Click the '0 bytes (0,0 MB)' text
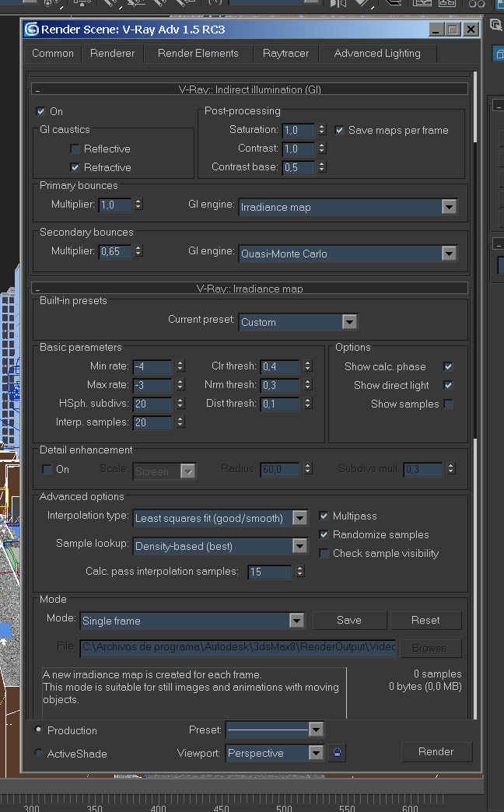 pos(425,686)
